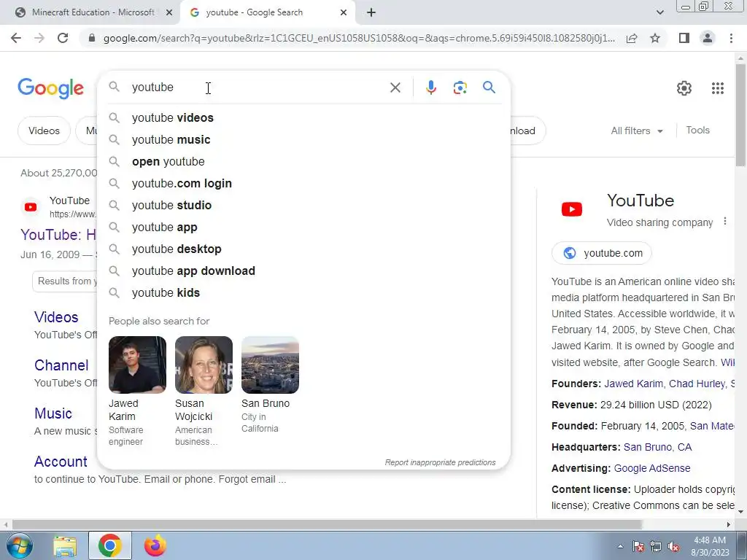
Task: Click the YouTube logo in knowledge panel
Action: 572,209
